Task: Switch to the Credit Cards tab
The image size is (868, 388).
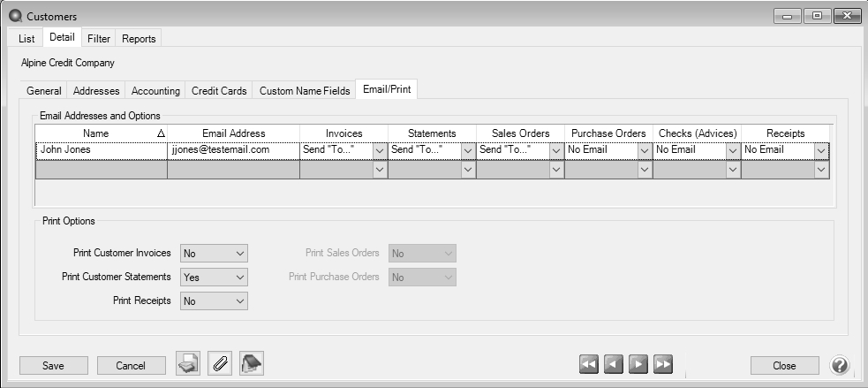Action: point(218,90)
